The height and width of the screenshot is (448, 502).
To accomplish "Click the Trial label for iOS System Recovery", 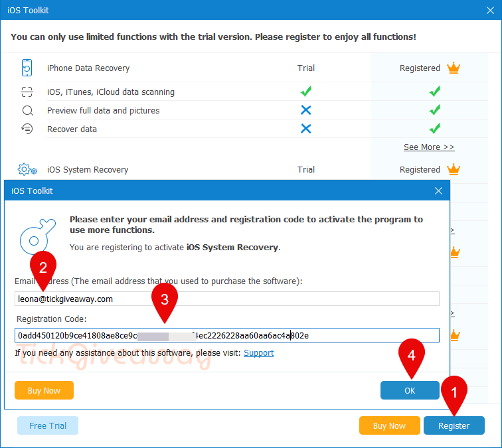I will 306,170.
